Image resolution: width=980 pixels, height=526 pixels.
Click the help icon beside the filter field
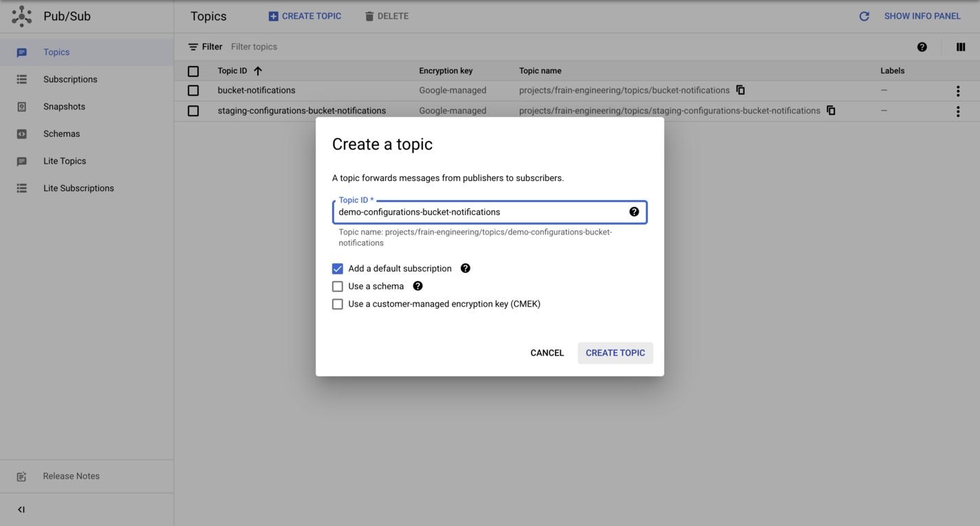(x=922, y=47)
